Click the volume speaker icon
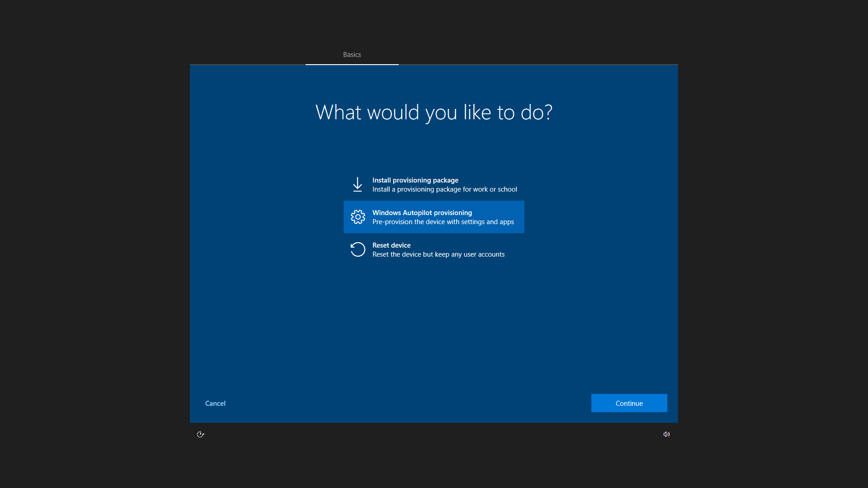 pos(666,434)
